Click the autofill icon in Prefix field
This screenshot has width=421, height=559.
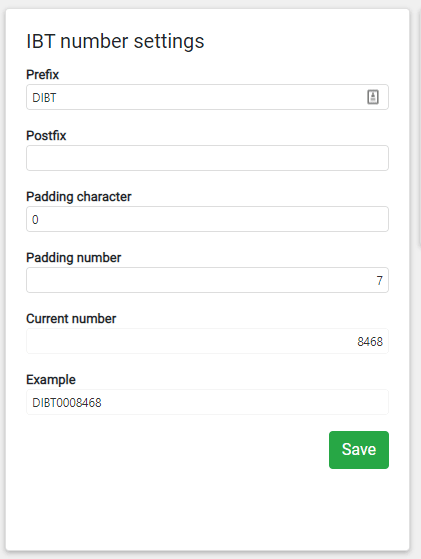pos(373,97)
